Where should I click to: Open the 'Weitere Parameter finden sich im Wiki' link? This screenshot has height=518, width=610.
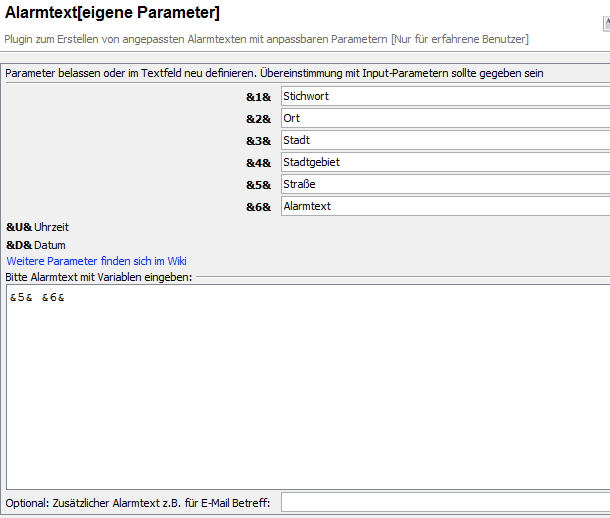coord(96,261)
